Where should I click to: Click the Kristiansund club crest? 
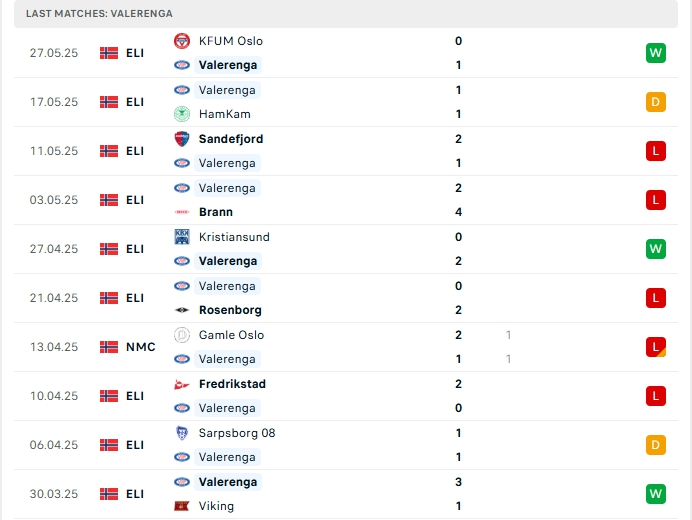[x=181, y=237]
